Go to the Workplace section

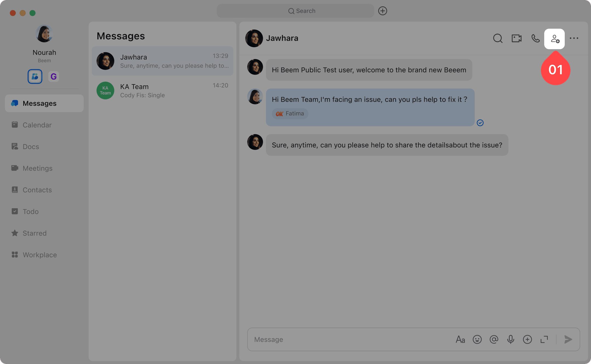coord(40,255)
